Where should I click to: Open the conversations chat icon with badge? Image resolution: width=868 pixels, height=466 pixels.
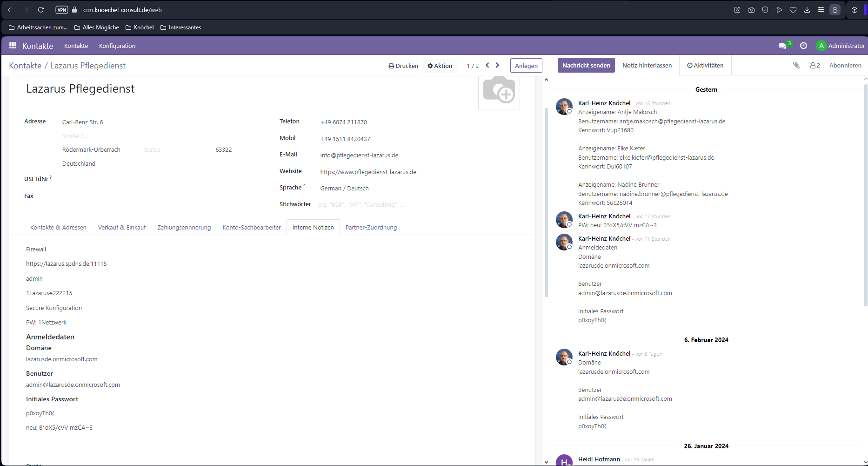782,46
